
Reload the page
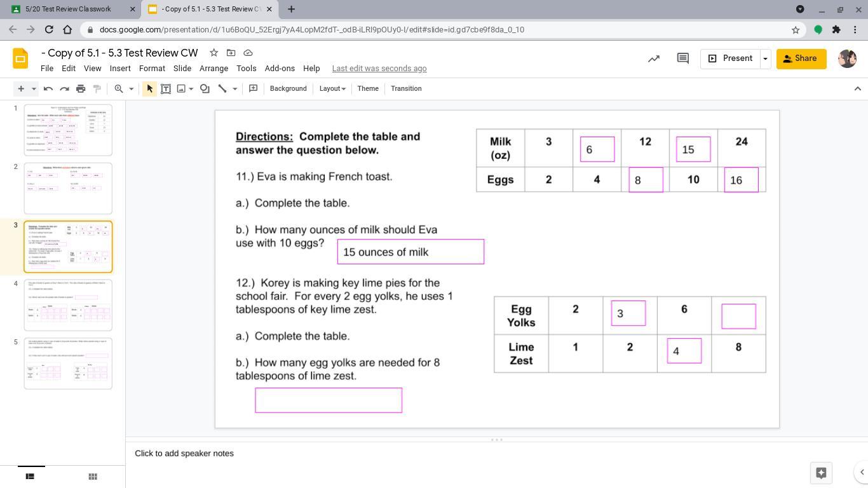point(49,29)
